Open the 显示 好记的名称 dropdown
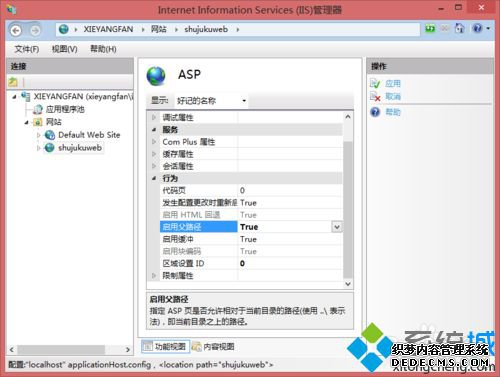The width and height of the screenshot is (500, 377). tap(211, 101)
